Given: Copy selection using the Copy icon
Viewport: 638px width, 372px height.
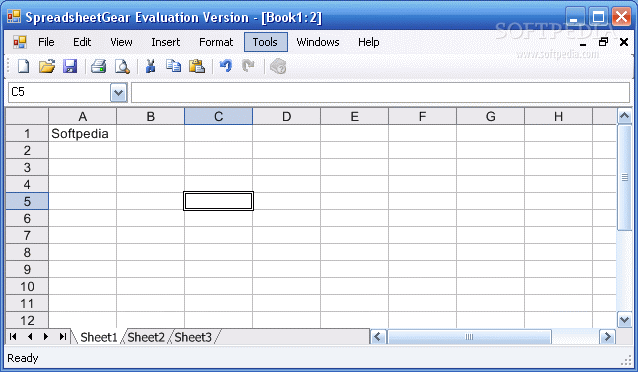Looking at the screenshot, I should pyautogui.click(x=173, y=66).
